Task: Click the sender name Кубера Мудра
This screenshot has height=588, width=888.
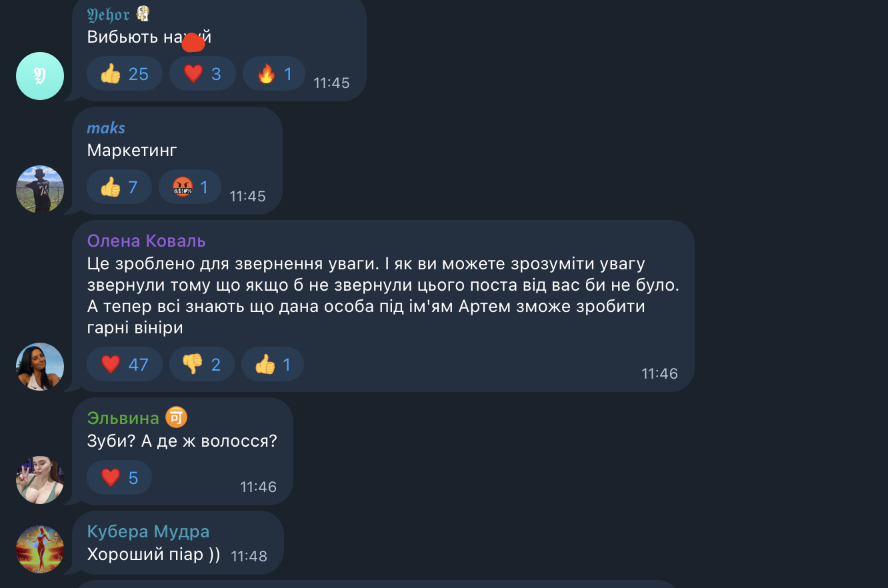Action: pyautogui.click(x=148, y=531)
